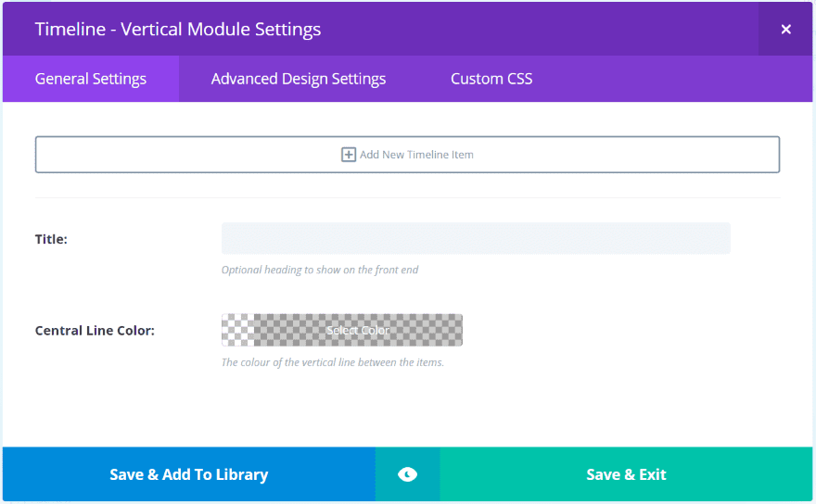This screenshot has width=816, height=504.
Task: Open the Advanced Design Settings tab
Action: tap(299, 79)
